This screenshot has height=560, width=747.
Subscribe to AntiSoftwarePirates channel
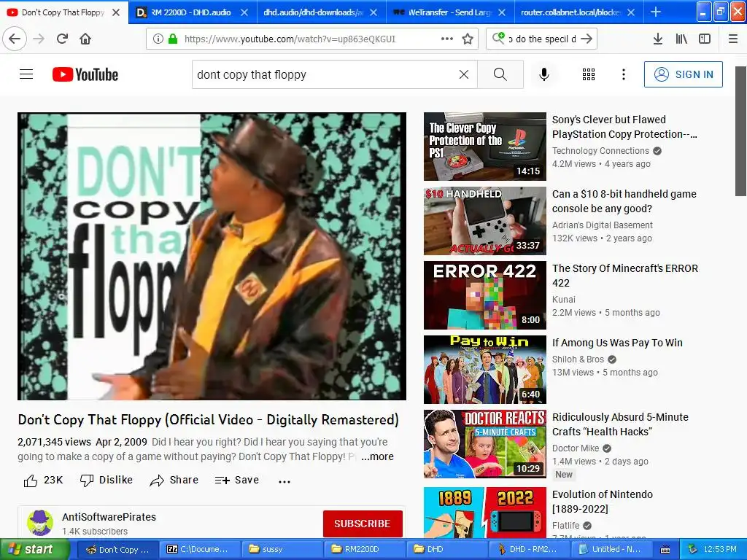click(x=363, y=524)
